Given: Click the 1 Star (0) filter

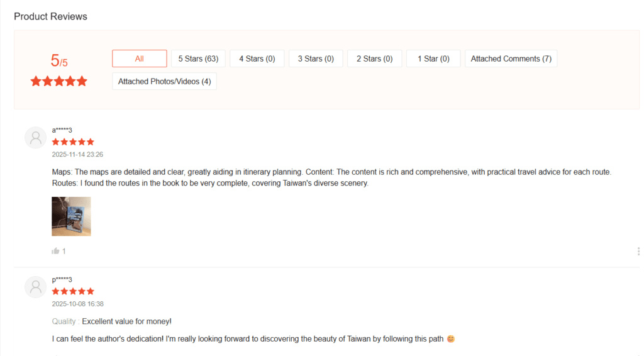Looking at the screenshot, I should (433, 58).
